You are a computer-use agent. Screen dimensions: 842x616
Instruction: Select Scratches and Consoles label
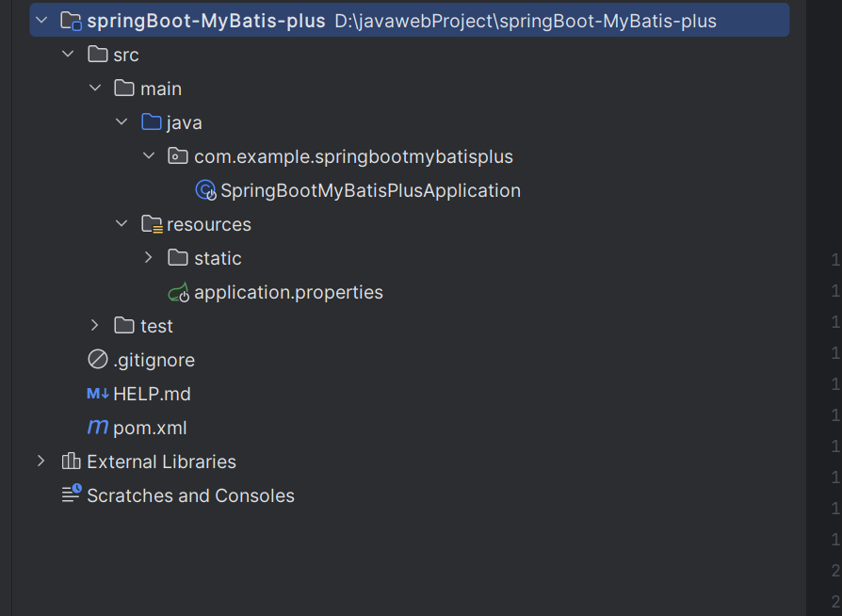[190, 495]
